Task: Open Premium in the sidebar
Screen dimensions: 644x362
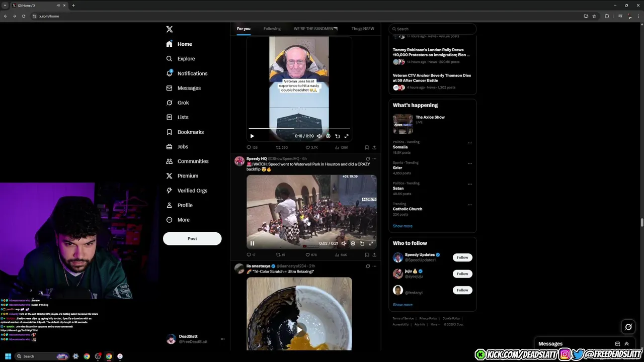Action: (182, 176)
